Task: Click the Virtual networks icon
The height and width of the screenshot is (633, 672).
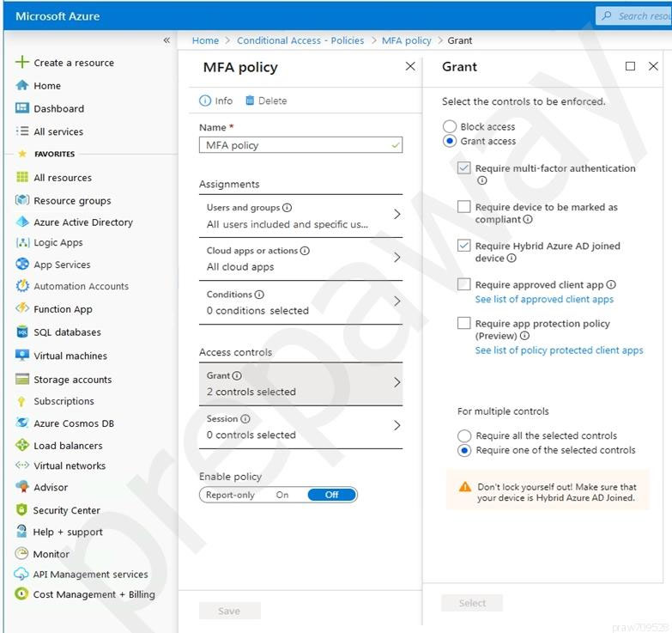Action: (21, 465)
